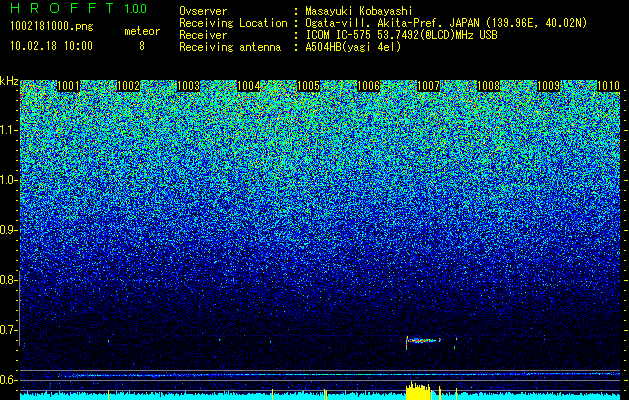Click the 0.6 kHz axis label
The image size is (629, 400).
coord(7,380)
